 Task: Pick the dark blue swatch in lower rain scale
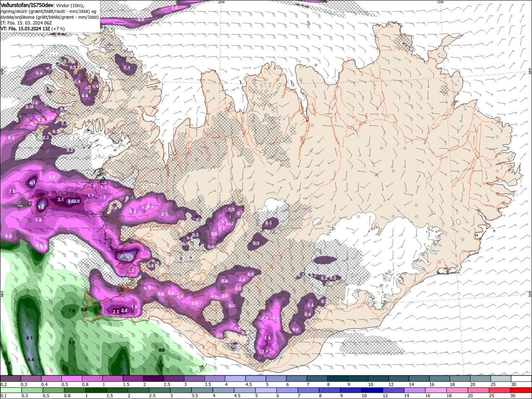click(x=371, y=390)
